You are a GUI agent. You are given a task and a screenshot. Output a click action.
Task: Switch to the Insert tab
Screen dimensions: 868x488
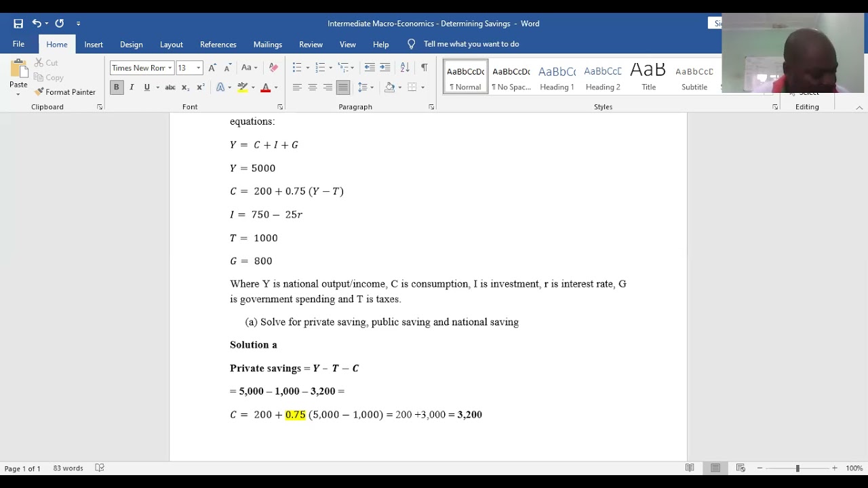94,44
